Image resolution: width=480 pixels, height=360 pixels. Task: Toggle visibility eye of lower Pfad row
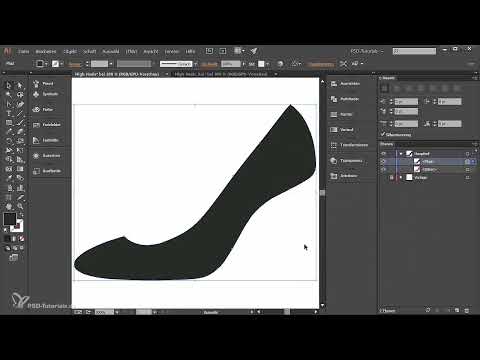pos(383,170)
